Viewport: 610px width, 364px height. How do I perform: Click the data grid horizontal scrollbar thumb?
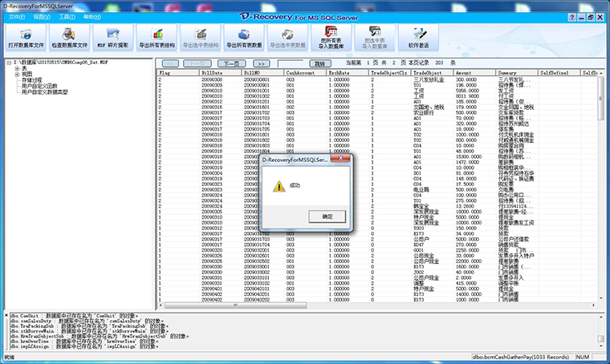pos(235,305)
